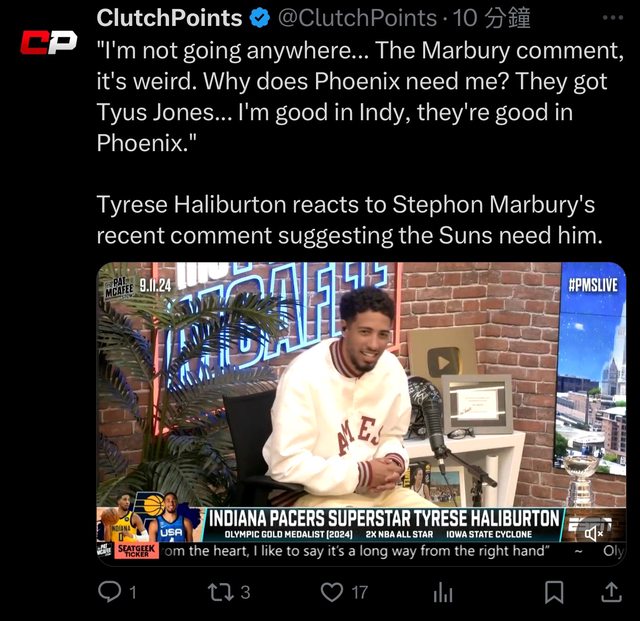Click the #PMSLIVE hashtag overlay
This screenshot has width=640, height=621.
(x=593, y=285)
